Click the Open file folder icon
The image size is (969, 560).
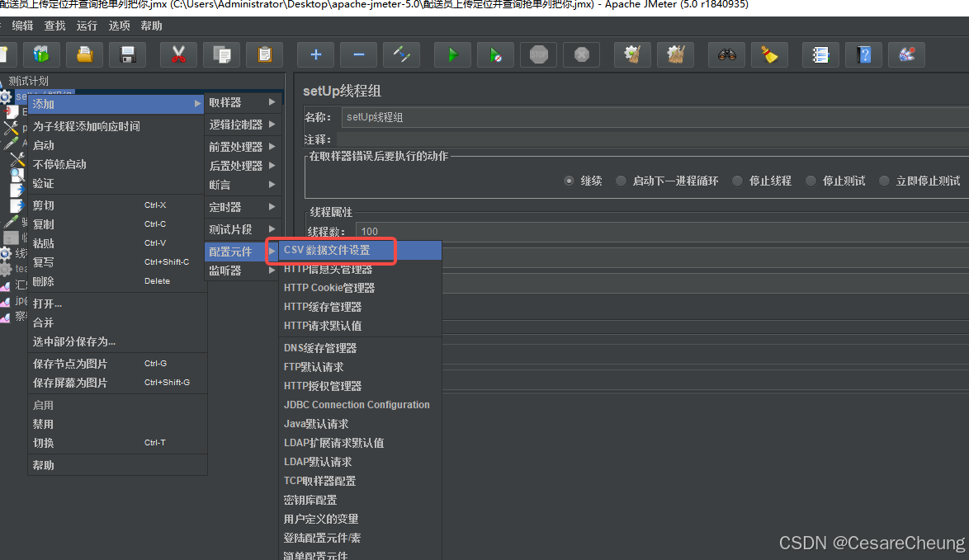tap(85, 55)
